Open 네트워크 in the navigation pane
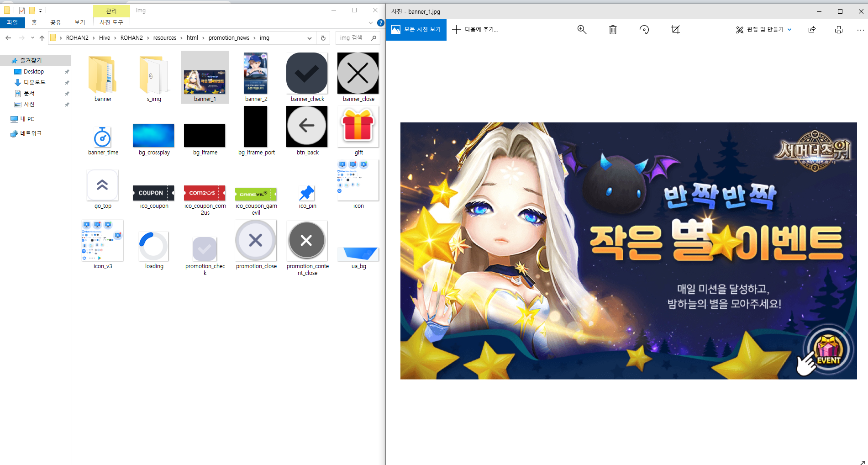 tap(31, 134)
